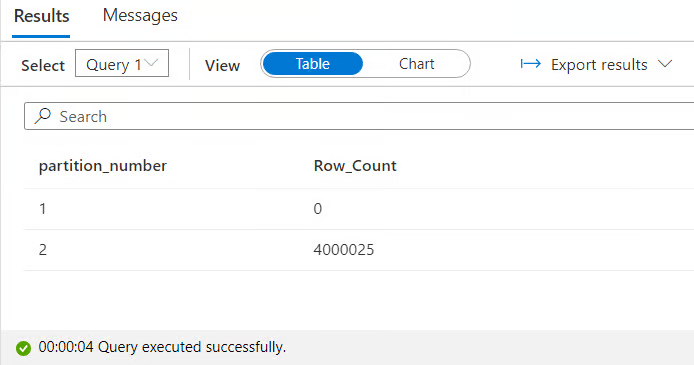Click the Row_Count cell showing 0
Image resolution: width=694 pixels, height=365 pixels.
pyautogui.click(x=317, y=209)
